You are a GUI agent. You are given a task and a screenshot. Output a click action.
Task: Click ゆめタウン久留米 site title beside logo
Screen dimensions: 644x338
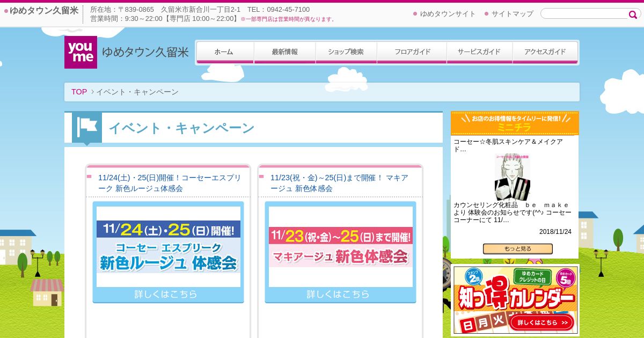pyautogui.click(x=145, y=53)
